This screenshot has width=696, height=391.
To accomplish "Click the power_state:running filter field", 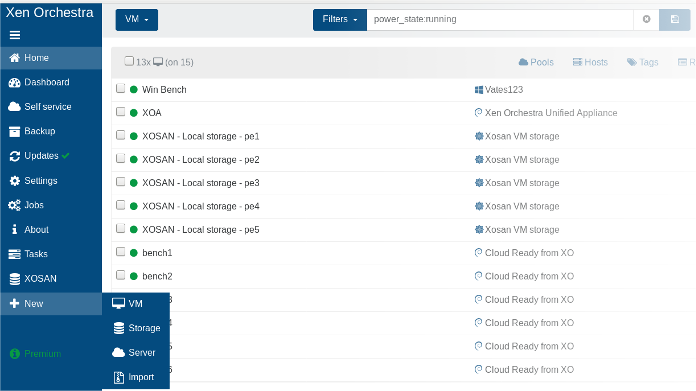I will click(500, 20).
